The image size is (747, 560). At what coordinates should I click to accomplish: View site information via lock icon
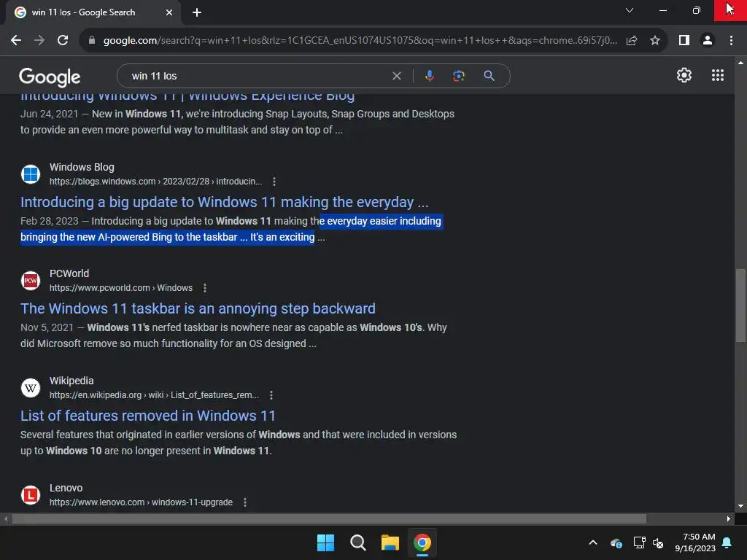92,41
